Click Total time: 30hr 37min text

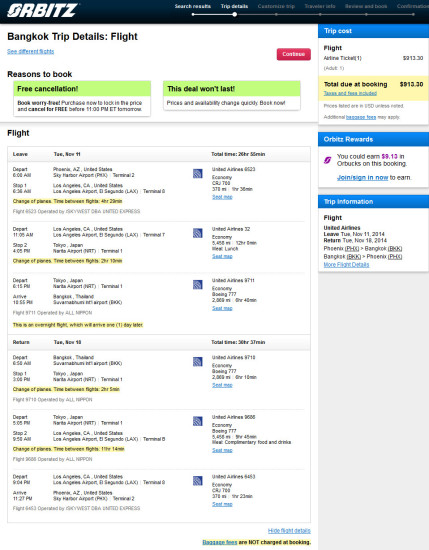tap(238, 342)
